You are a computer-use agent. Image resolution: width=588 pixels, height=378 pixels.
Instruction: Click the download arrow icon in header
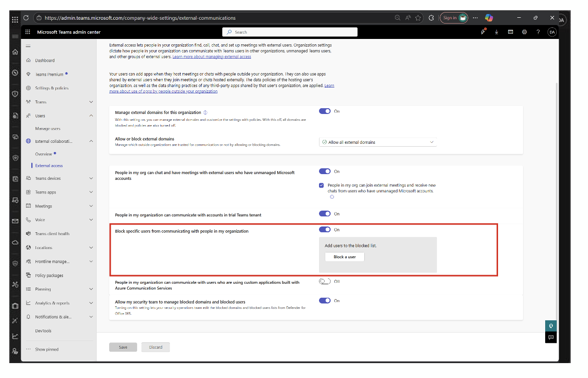pos(497,32)
